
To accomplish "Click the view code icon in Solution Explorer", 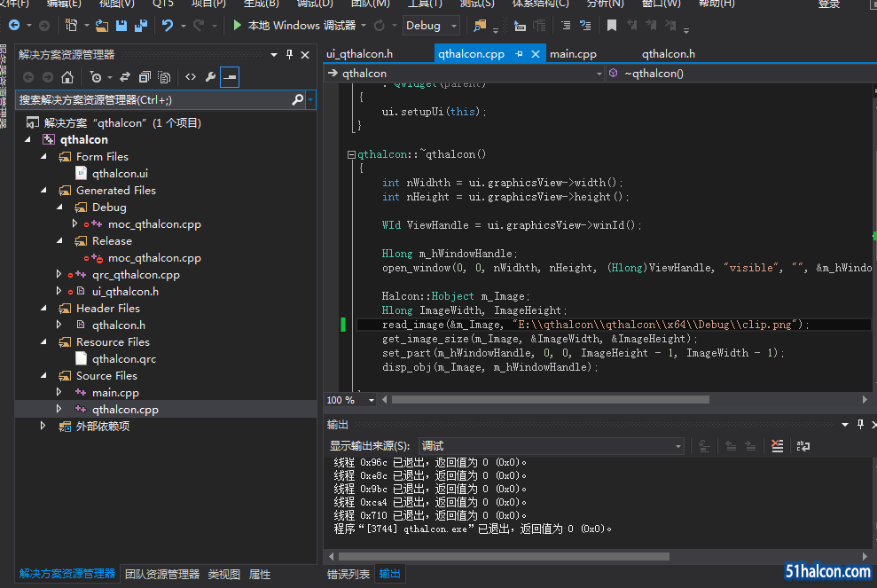I will [x=191, y=77].
